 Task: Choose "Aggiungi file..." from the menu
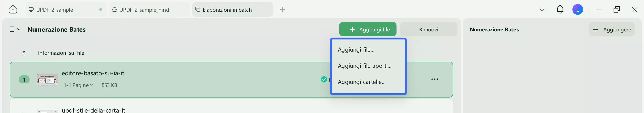pyautogui.click(x=356, y=50)
